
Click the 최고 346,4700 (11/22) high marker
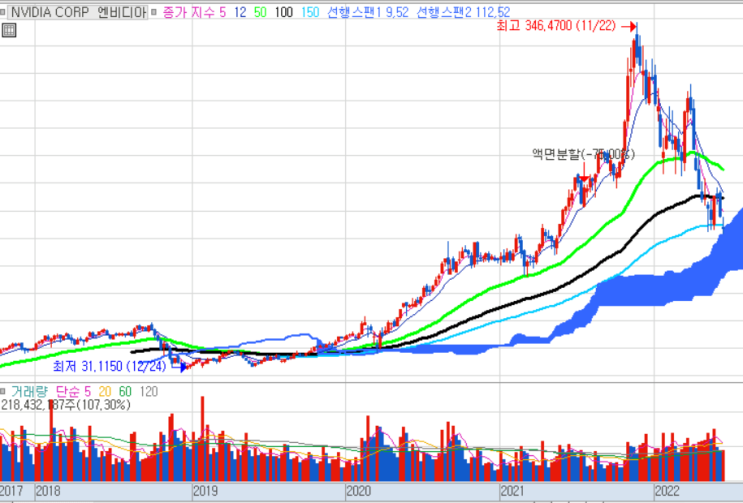(556, 26)
